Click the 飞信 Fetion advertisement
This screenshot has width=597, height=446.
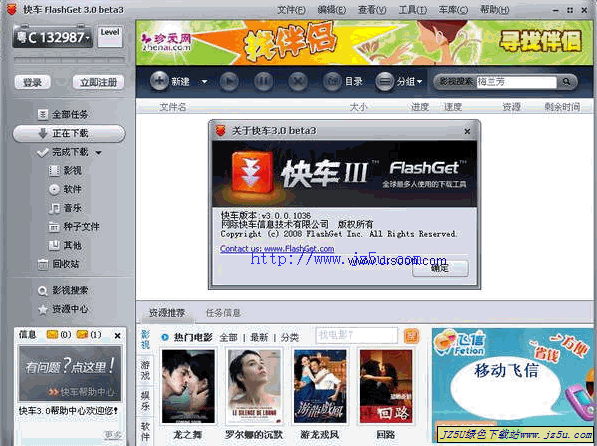[x=512, y=385]
